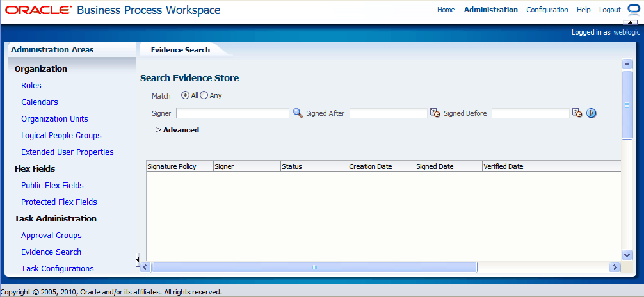Click the Administration Areas panel header
644x297 pixels.
tap(72, 50)
